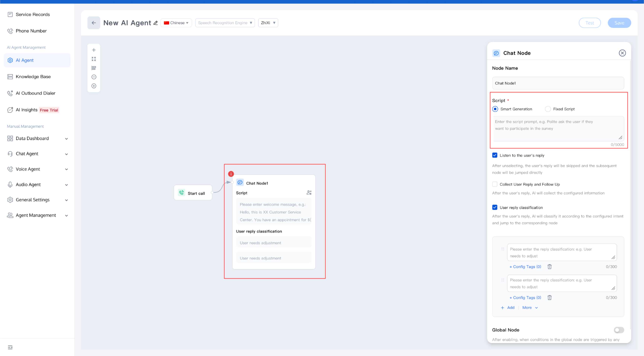Viewport: 644px width, 356px height.
Task: Click first reply classification text area
Action: click(562, 253)
